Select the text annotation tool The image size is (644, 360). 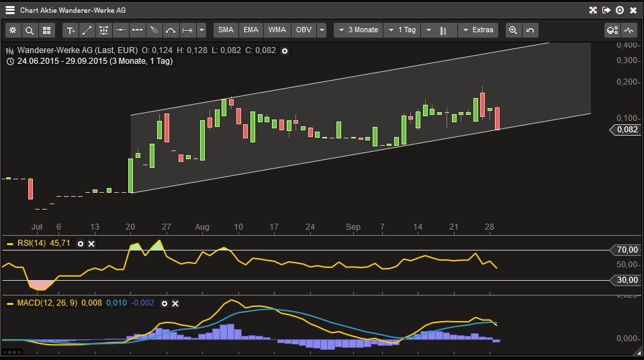tap(71, 30)
